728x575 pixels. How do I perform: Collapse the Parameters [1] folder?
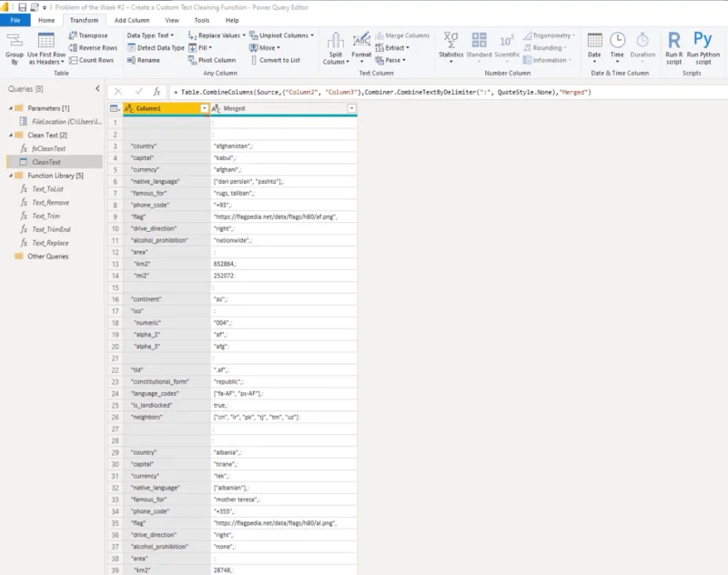[11, 108]
